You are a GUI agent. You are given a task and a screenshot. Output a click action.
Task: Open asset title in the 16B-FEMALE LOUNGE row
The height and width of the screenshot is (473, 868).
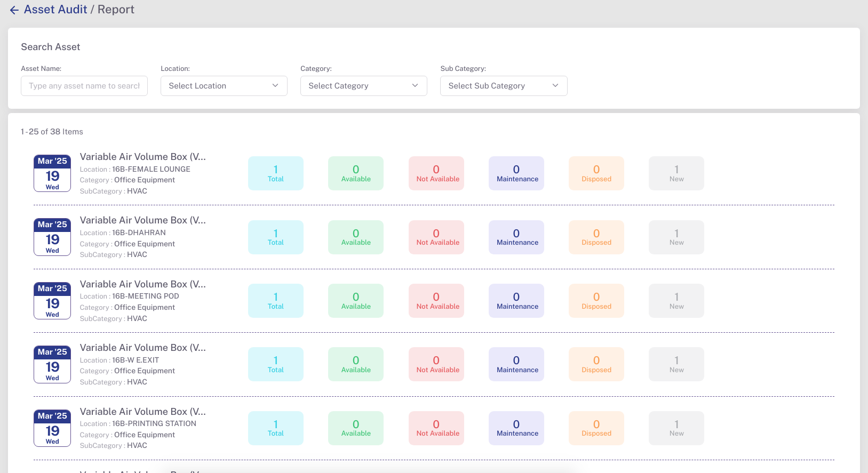point(142,157)
